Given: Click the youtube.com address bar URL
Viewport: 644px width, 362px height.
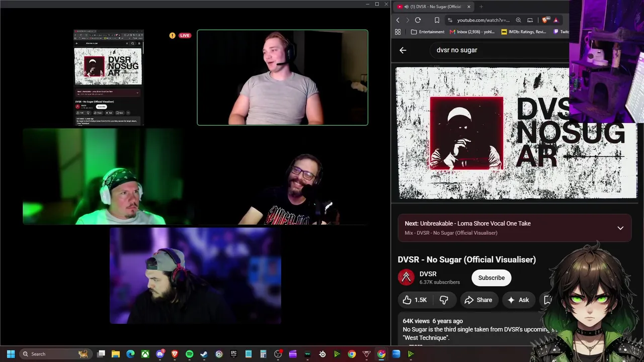Looking at the screenshot, I should (484, 20).
